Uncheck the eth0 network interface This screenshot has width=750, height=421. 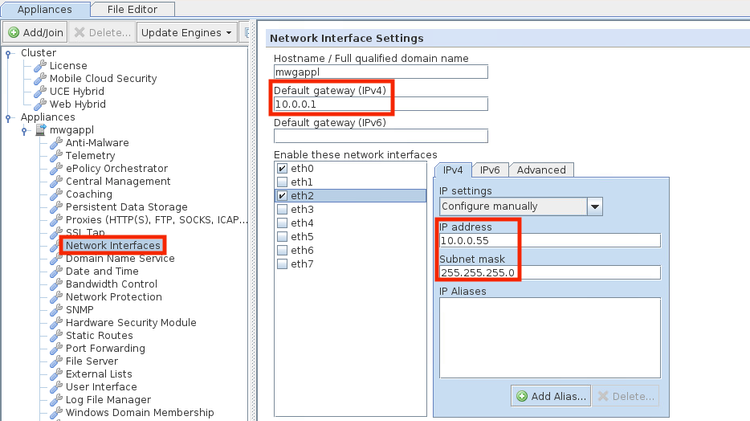[282, 169]
